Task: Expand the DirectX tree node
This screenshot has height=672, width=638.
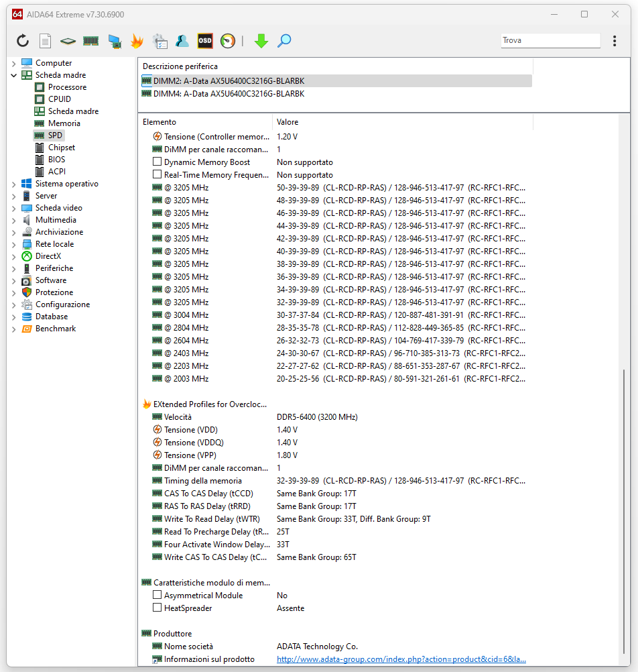Action: click(x=13, y=257)
